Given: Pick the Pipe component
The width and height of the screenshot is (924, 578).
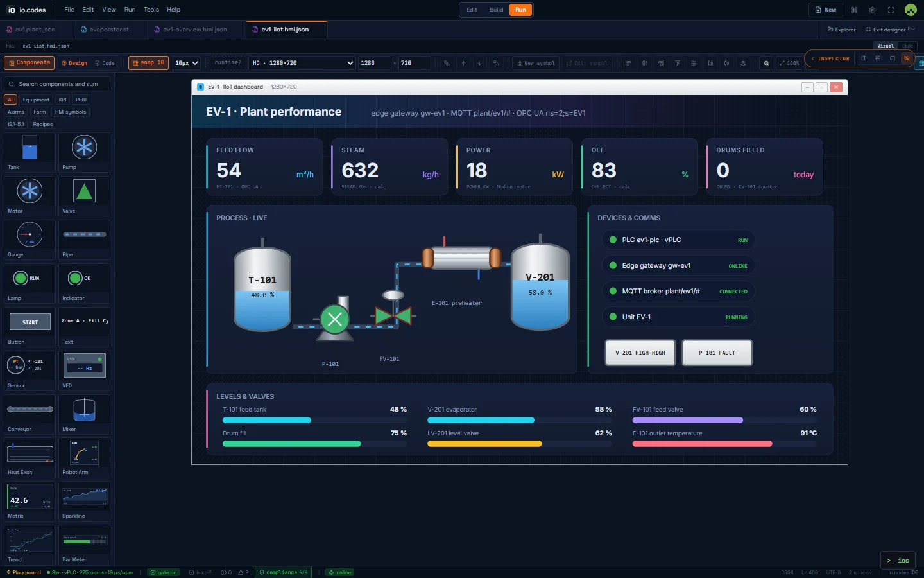Looking at the screenshot, I should pos(84,240).
